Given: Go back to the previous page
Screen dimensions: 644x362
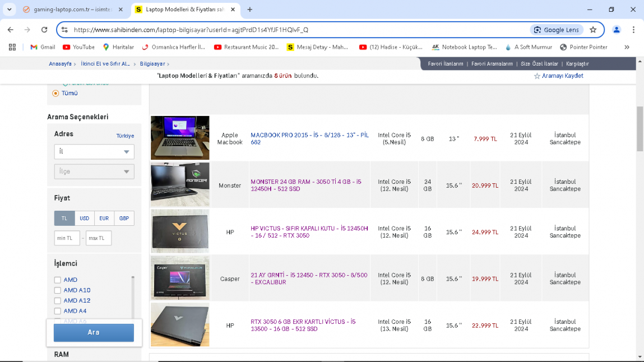Looking at the screenshot, I should (11, 30).
